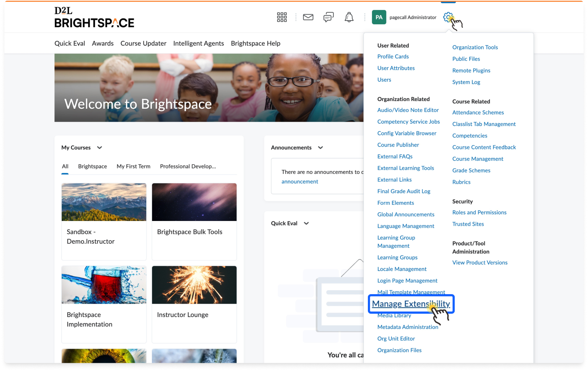The height and width of the screenshot is (371, 588).
Task: Open Metadata Administration link
Action: (x=408, y=327)
